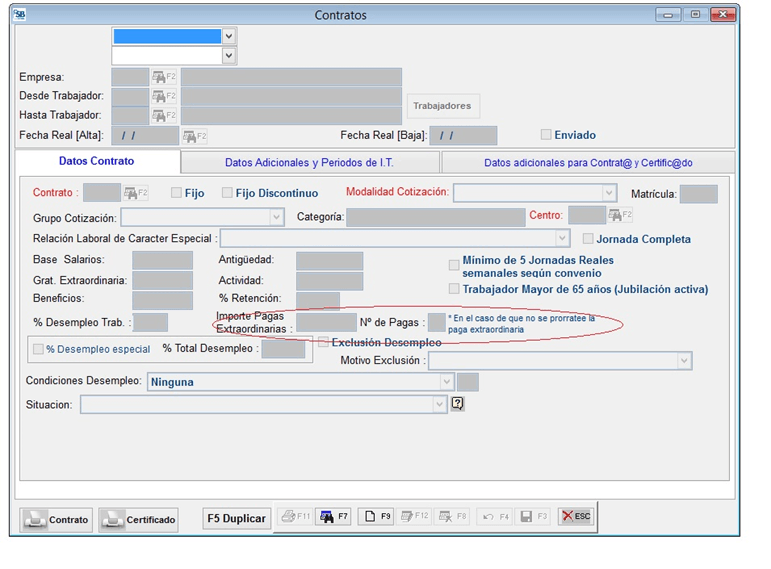Click the F9 new record icon
Viewport: 771px width, 569px height.
(376, 517)
